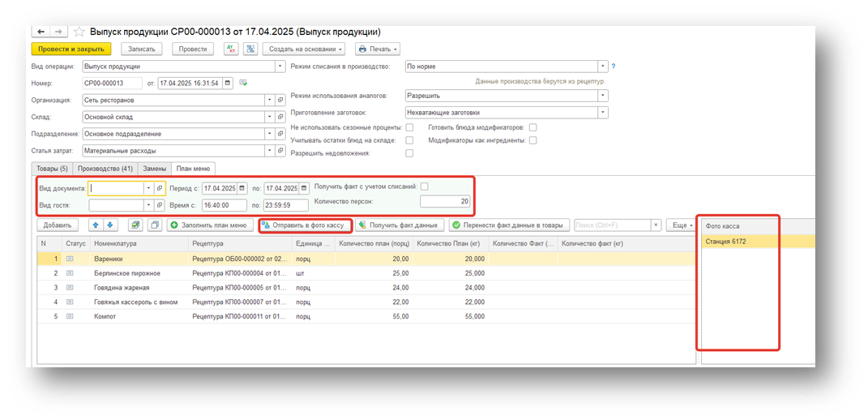Expand Вид операции dropdown
The width and height of the screenshot is (868, 420).
(x=280, y=66)
